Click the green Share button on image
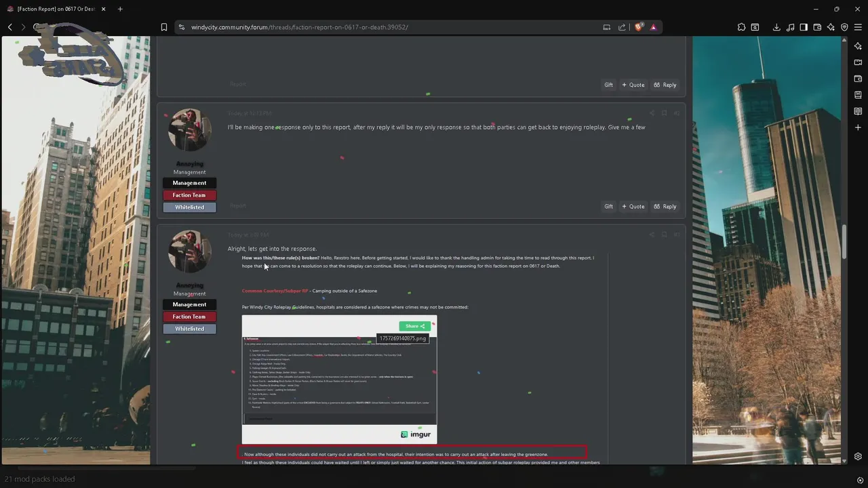The width and height of the screenshot is (868, 488). click(x=414, y=326)
